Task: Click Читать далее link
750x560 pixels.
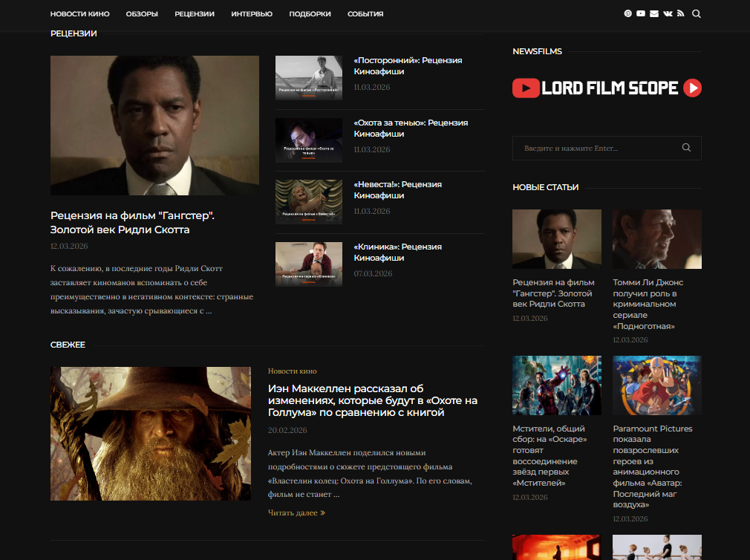Action: tap(296, 512)
